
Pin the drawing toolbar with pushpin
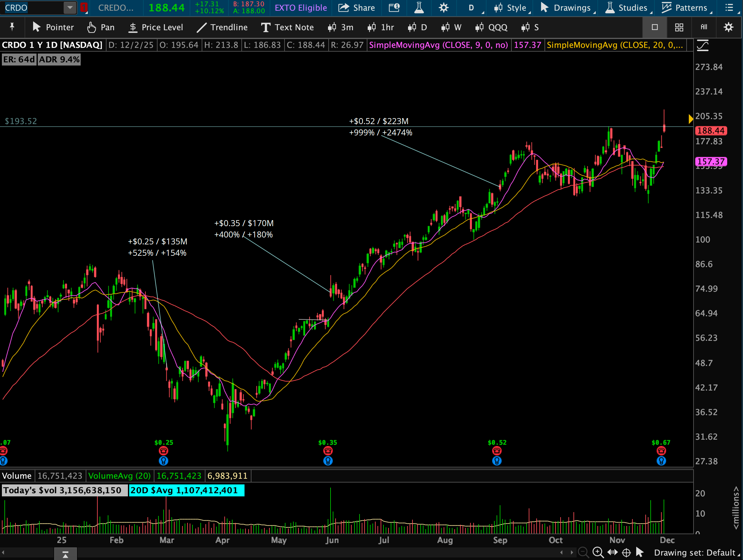pos(12,27)
